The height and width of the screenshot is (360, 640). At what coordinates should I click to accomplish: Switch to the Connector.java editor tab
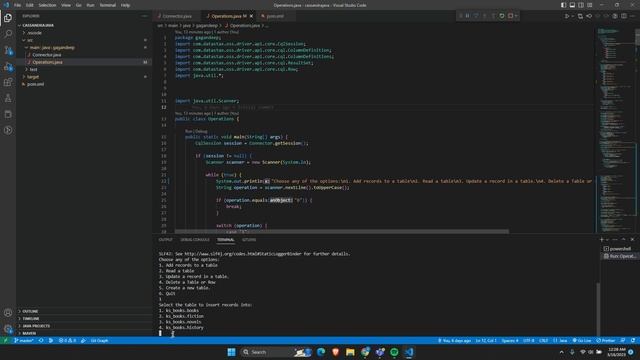tap(177, 16)
